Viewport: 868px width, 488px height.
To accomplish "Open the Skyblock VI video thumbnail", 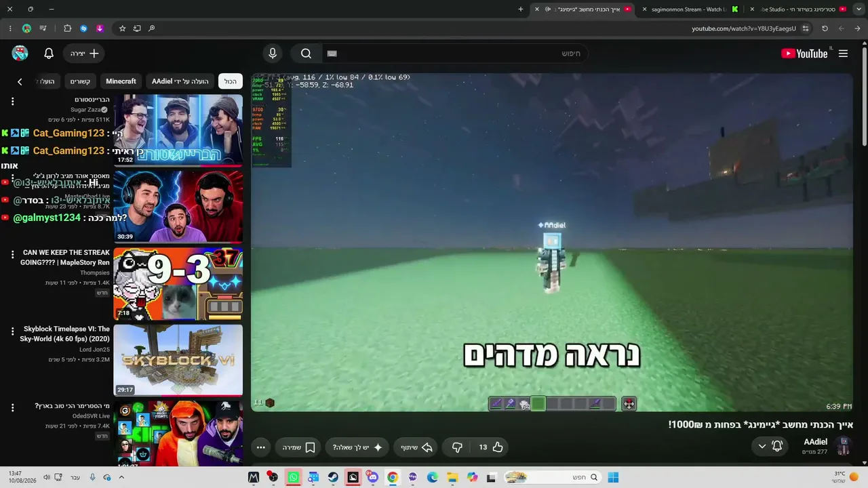I will pyautogui.click(x=178, y=359).
